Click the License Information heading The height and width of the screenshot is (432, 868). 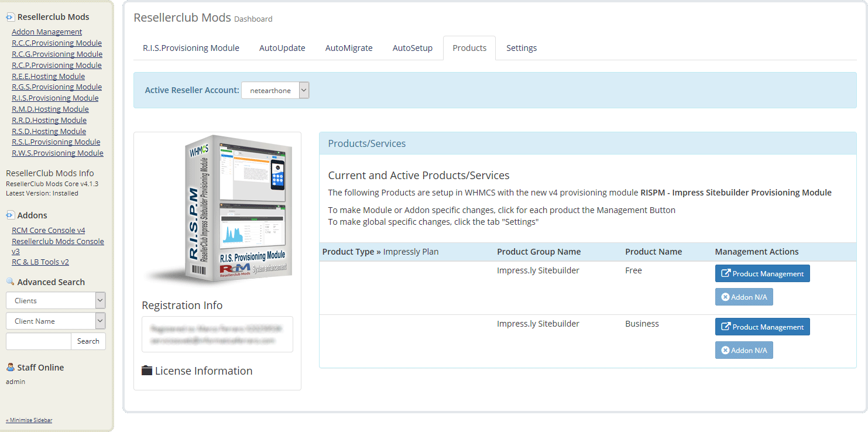204,371
